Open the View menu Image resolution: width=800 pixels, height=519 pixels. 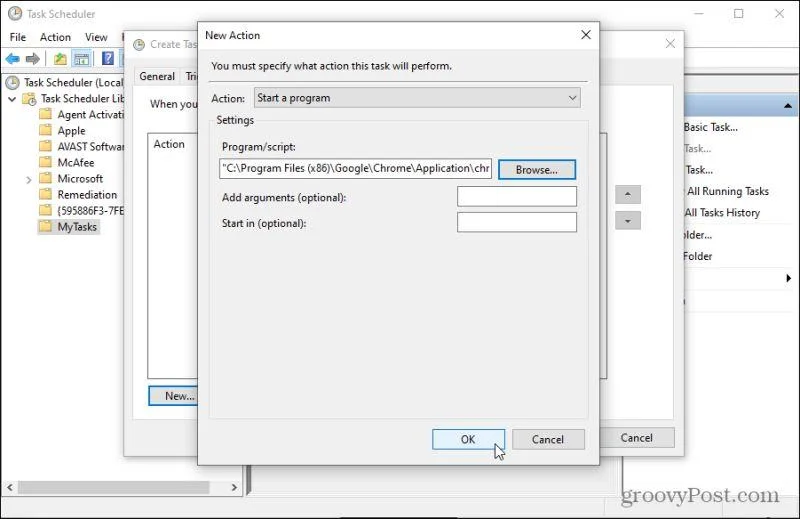[x=96, y=37]
